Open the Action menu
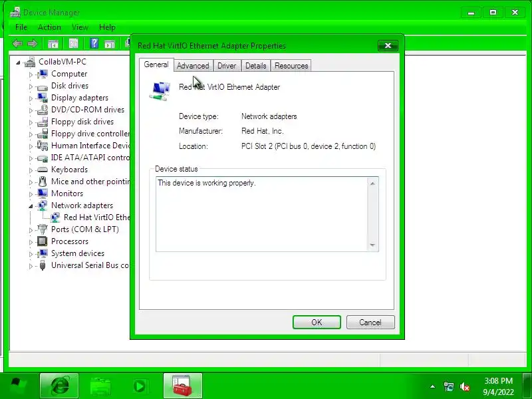 click(49, 27)
